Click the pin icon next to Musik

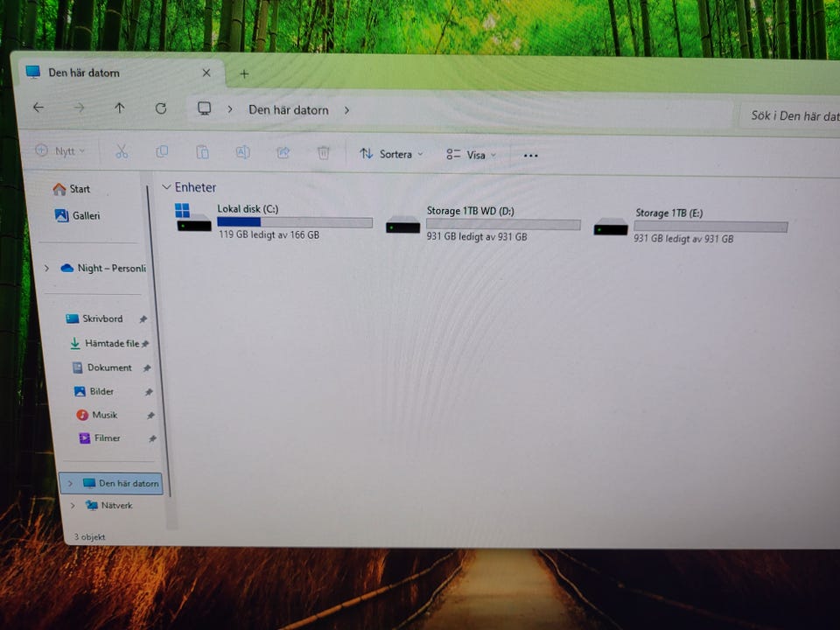(x=150, y=416)
